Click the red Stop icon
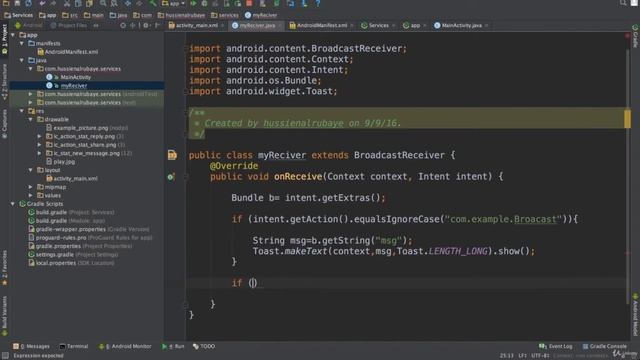 point(249,3)
